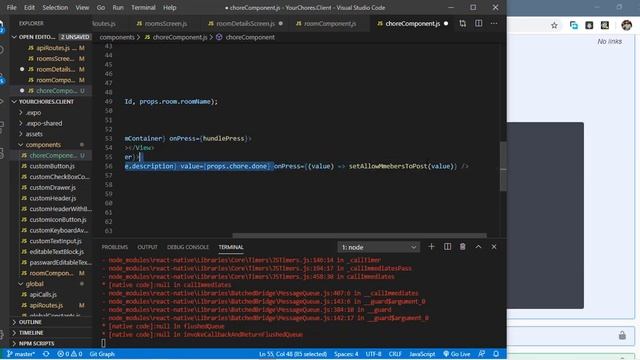Open notifications bell in status bar
The width and height of the screenshot is (640, 360).
pos(496,354)
